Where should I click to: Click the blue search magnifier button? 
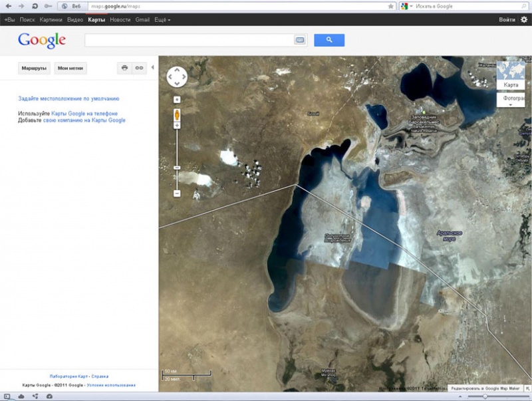tap(329, 40)
